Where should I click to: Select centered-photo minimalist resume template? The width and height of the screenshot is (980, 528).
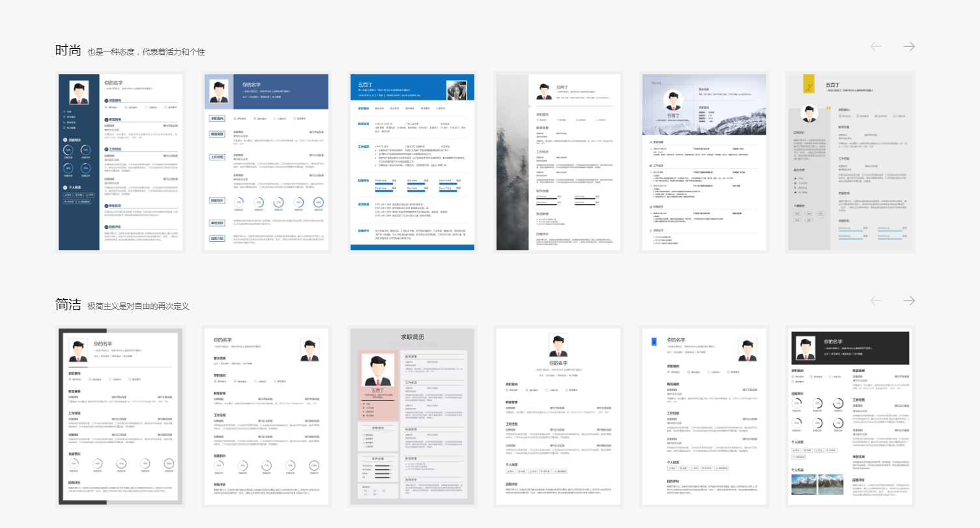point(558,417)
